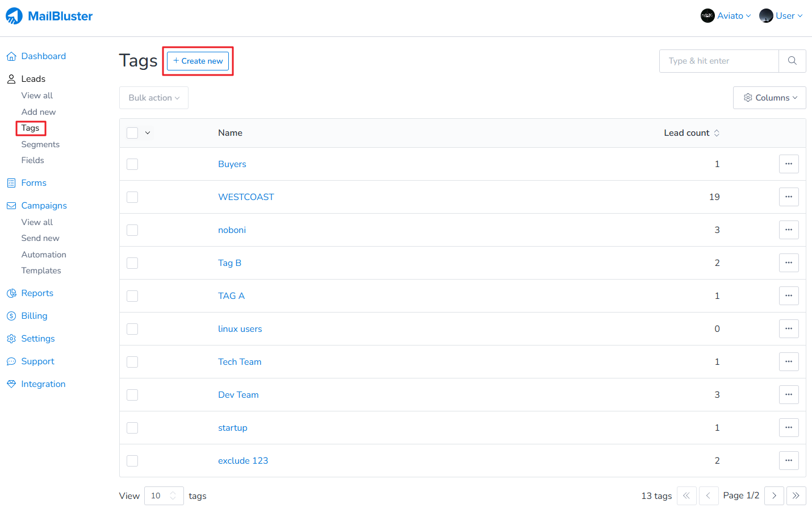This screenshot has height=512, width=812.
Task: Click the Create new button
Action: pos(198,61)
